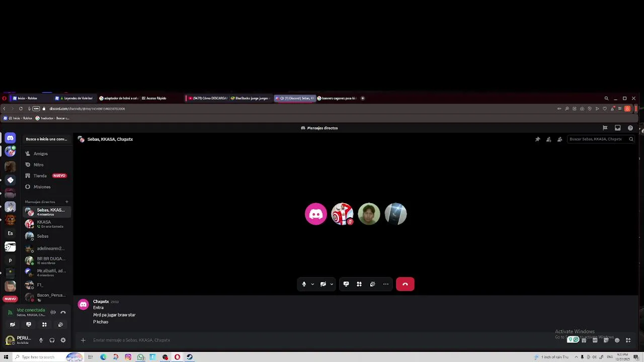Viewport: 644px width, 362px height.
Task: Open KKASA direct message
Action: click(x=47, y=224)
